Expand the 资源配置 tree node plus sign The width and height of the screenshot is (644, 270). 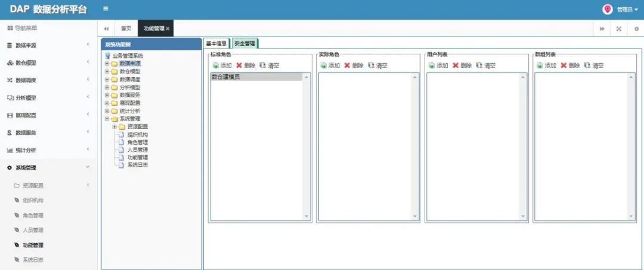114,127
